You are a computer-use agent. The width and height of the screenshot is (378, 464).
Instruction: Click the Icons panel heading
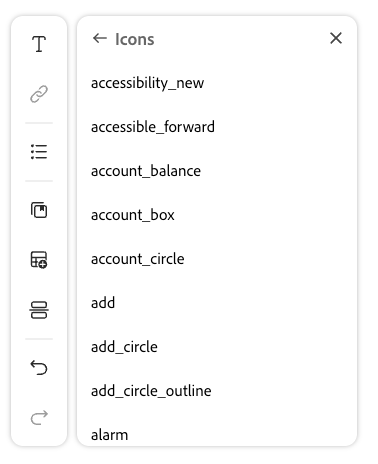[x=135, y=39]
